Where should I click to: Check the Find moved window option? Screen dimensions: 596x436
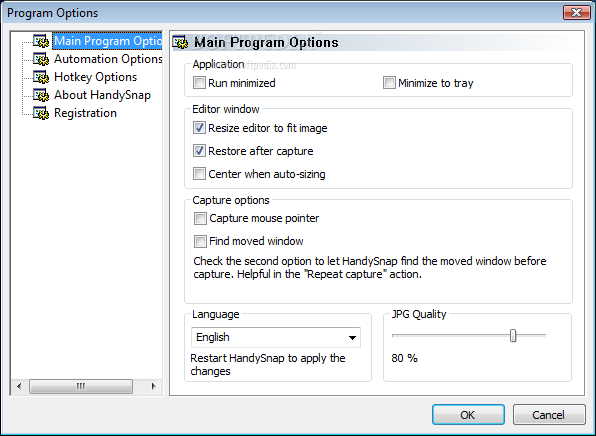200,241
